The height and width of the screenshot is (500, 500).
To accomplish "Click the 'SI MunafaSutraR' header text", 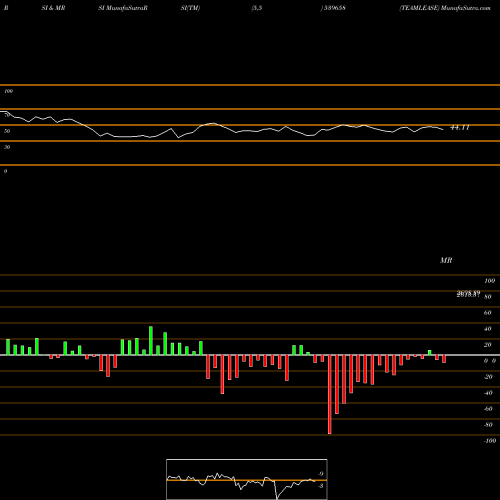I will 123,8.
